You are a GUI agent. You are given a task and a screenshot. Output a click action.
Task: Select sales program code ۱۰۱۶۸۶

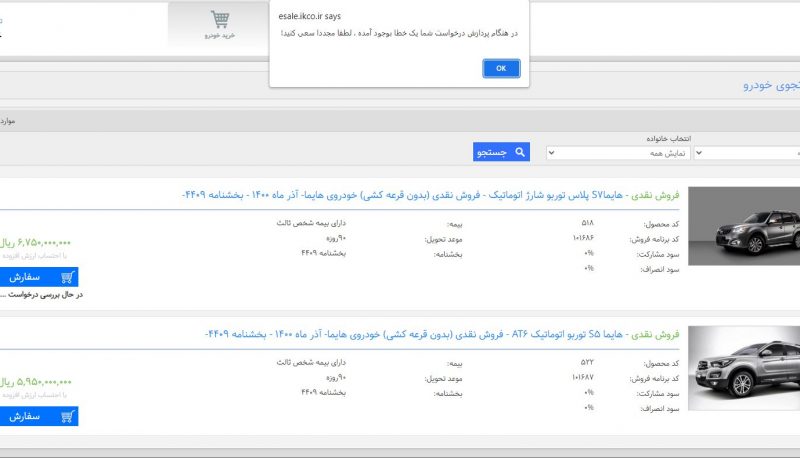tap(583, 238)
